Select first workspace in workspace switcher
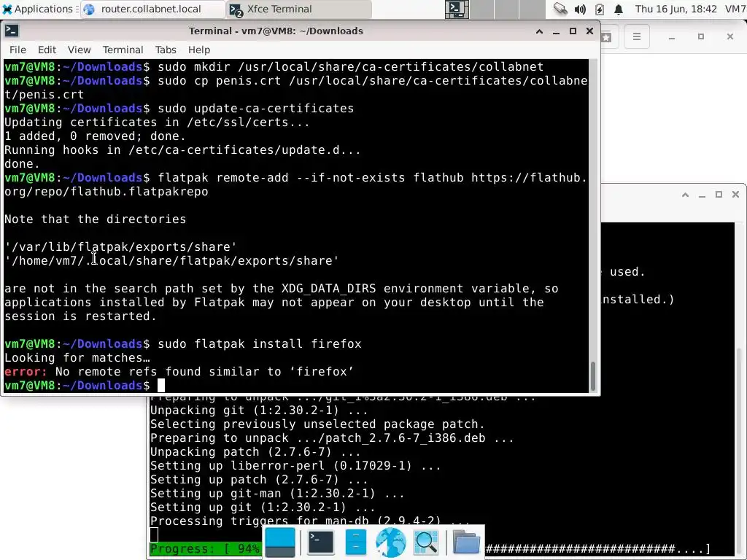747x560 pixels. click(457, 9)
